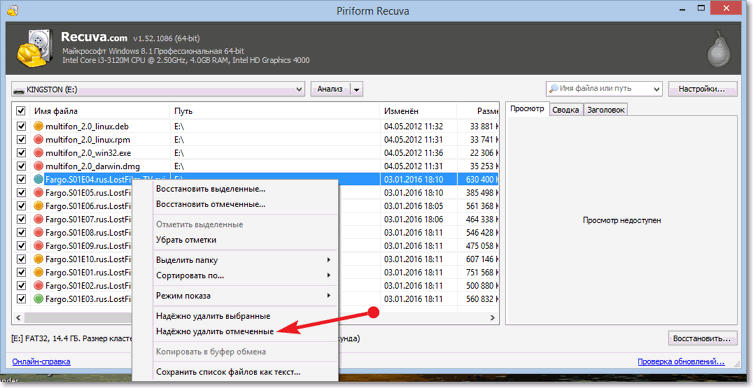Click red status dot of Fargo.S01E05
The width and height of the screenshot is (753, 388).
click(38, 193)
